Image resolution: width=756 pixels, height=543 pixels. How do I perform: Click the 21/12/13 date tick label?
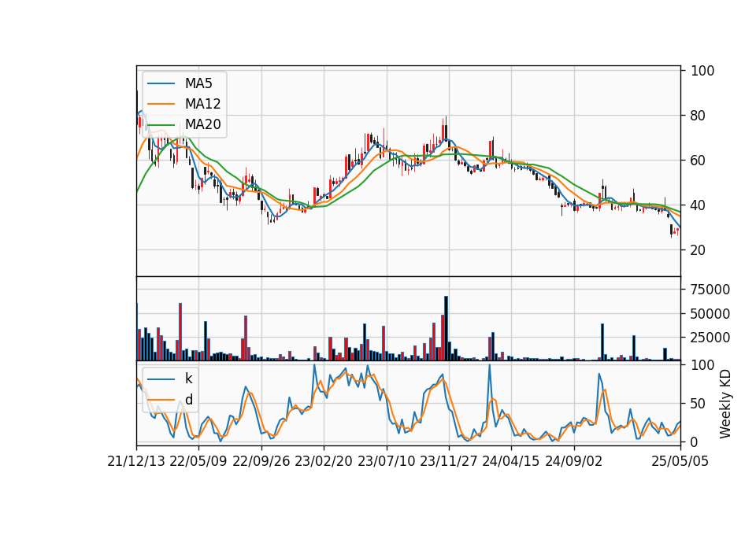point(136,461)
